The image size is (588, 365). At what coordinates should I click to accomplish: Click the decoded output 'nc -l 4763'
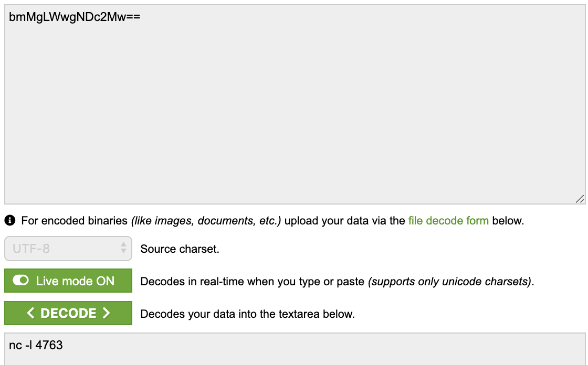point(36,345)
